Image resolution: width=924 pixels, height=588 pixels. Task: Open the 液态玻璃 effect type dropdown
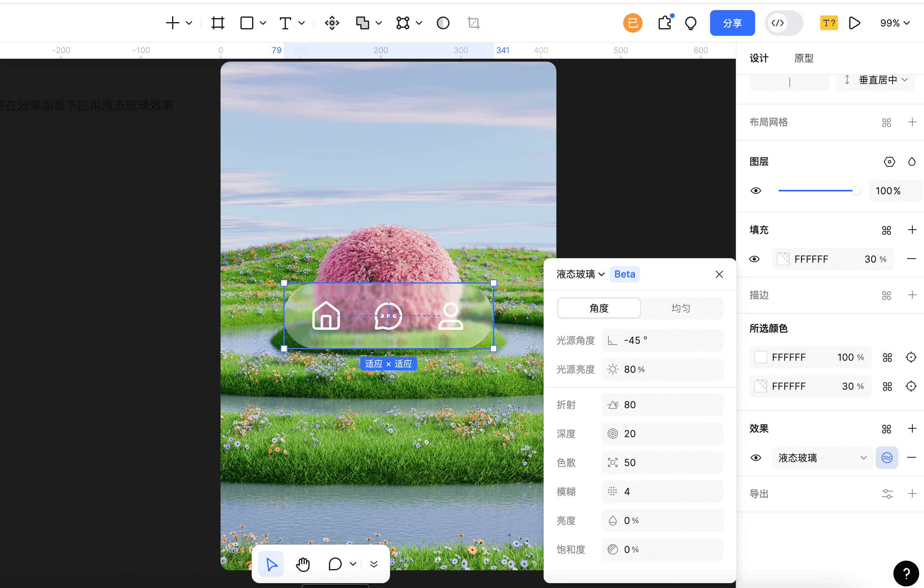[822, 458]
